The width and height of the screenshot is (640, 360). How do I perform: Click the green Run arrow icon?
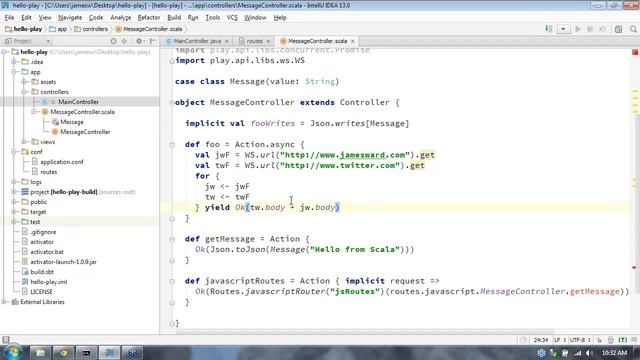click(x=578, y=29)
